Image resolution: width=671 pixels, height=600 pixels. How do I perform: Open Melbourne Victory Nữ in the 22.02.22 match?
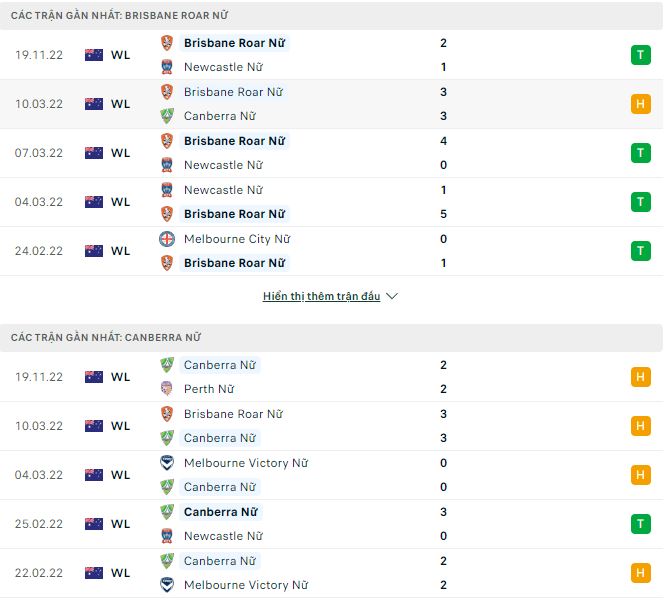[246, 585]
